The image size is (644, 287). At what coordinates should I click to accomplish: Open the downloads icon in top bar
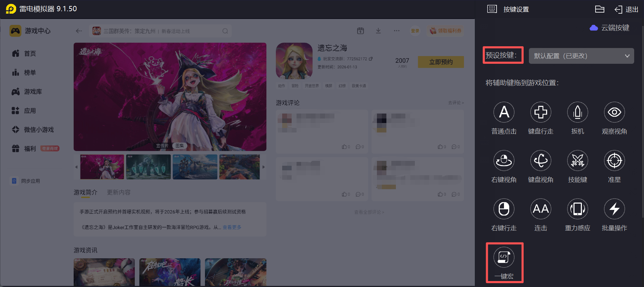(x=378, y=31)
